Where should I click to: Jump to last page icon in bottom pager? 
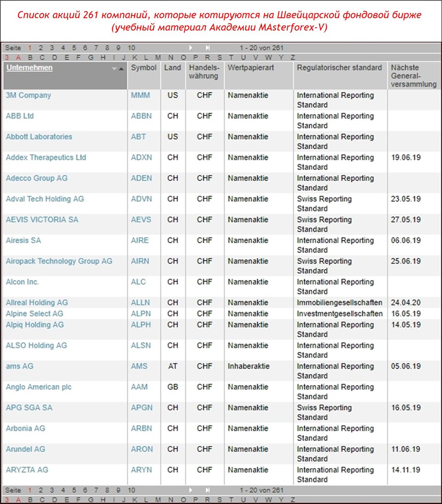(208, 490)
